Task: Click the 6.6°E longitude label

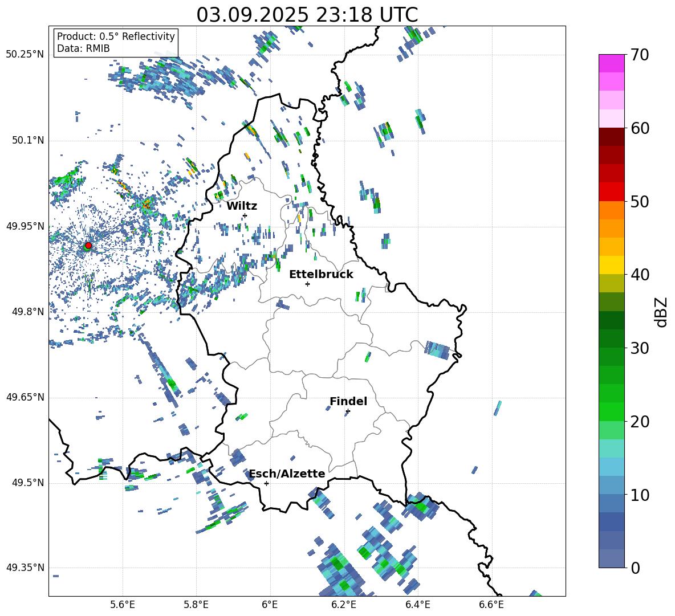Action: pyautogui.click(x=491, y=605)
